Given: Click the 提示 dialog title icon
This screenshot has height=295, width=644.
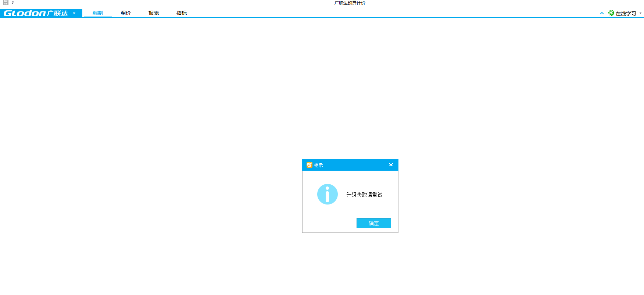Looking at the screenshot, I should [310, 165].
